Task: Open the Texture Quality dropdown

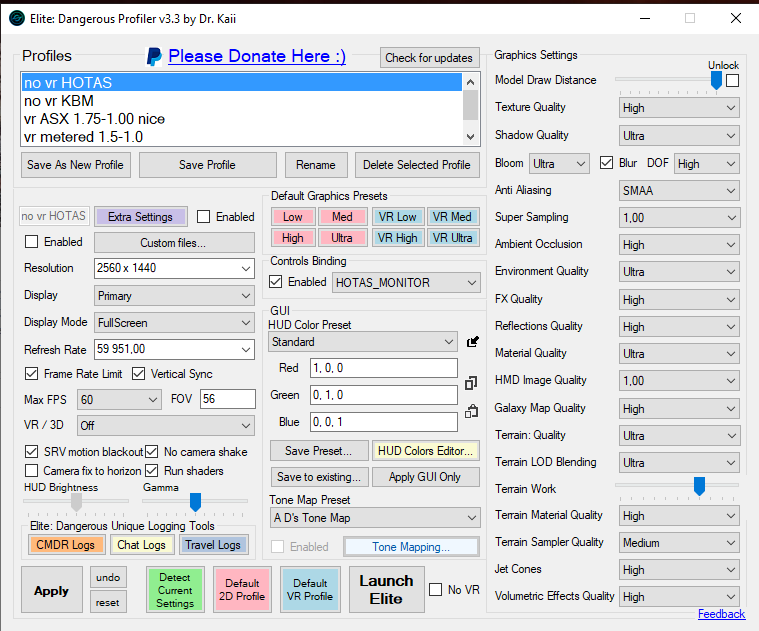Action: 679,108
